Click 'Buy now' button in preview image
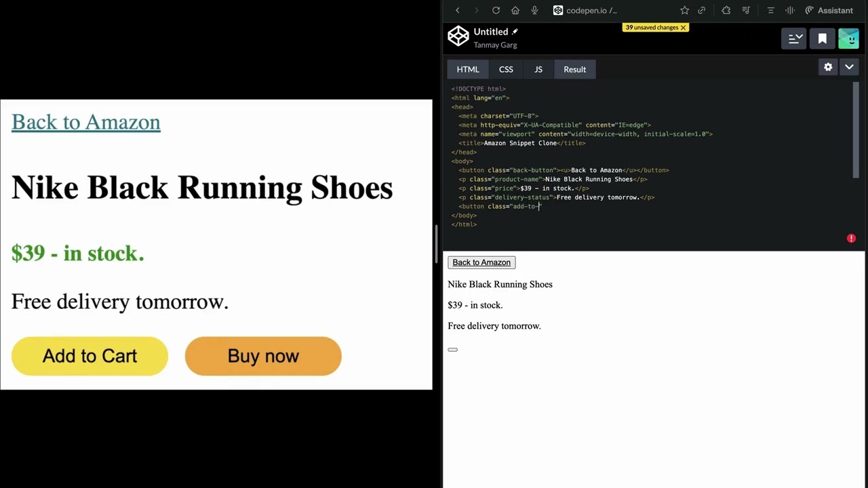868x488 pixels. [263, 356]
